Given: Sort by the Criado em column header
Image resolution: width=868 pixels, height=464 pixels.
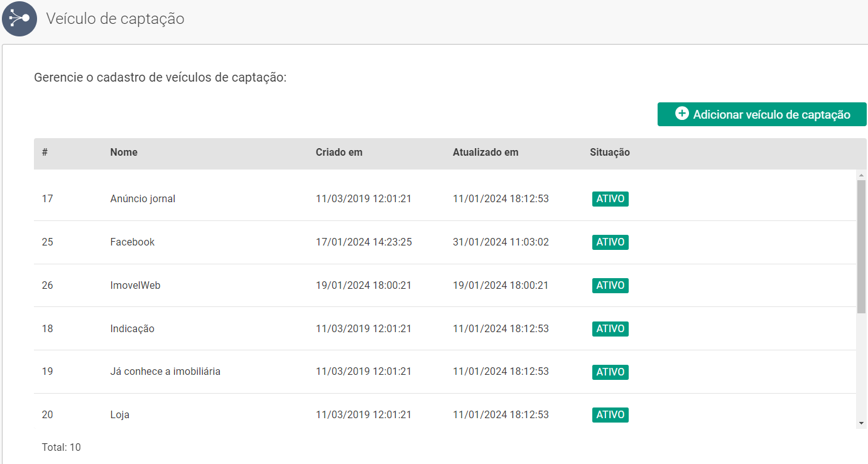Looking at the screenshot, I should (x=339, y=152).
